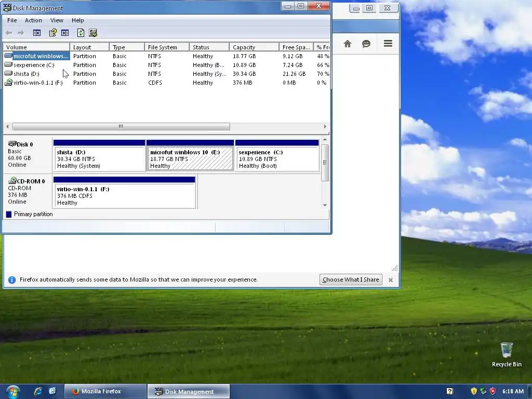Select virtio-win-0.1.1 (F:) volume row

[x=166, y=83]
